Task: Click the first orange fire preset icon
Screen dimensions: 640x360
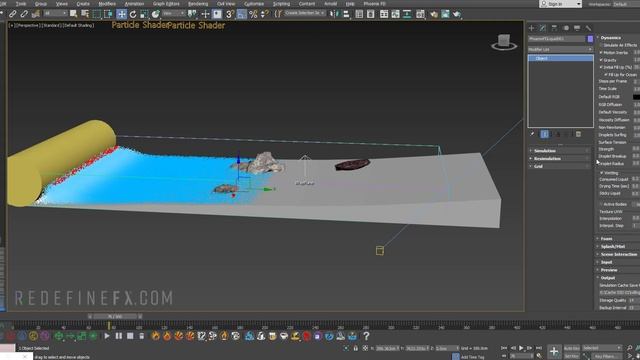Action: pyautogui.click(x=156, y=336)
